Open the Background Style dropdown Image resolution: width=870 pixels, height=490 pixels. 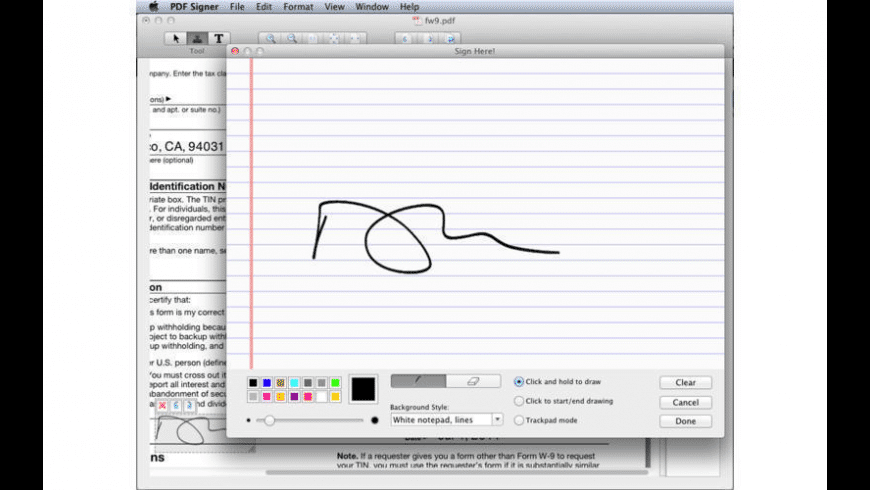pos(446,420)
